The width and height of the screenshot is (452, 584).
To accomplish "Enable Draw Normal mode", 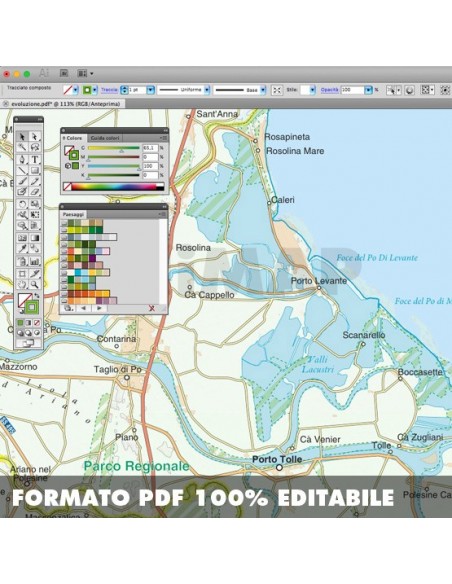I will tap(20, 333).
